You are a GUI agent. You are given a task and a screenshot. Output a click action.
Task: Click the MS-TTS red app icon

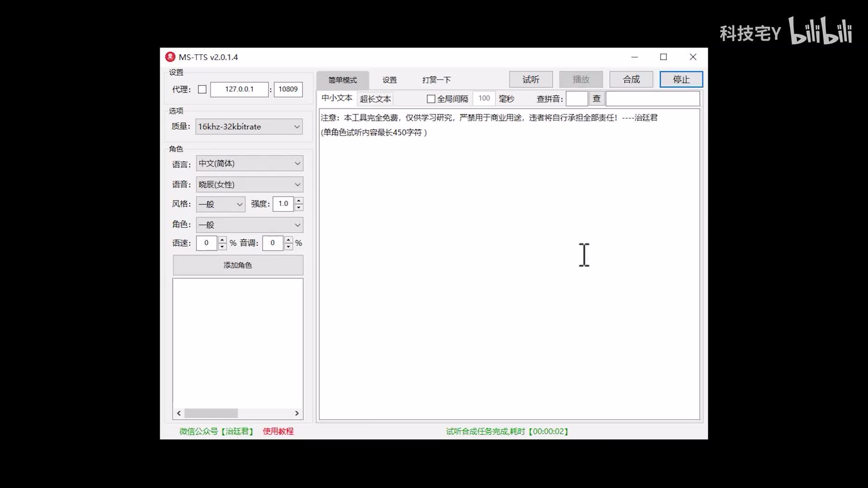pos(170,57)
